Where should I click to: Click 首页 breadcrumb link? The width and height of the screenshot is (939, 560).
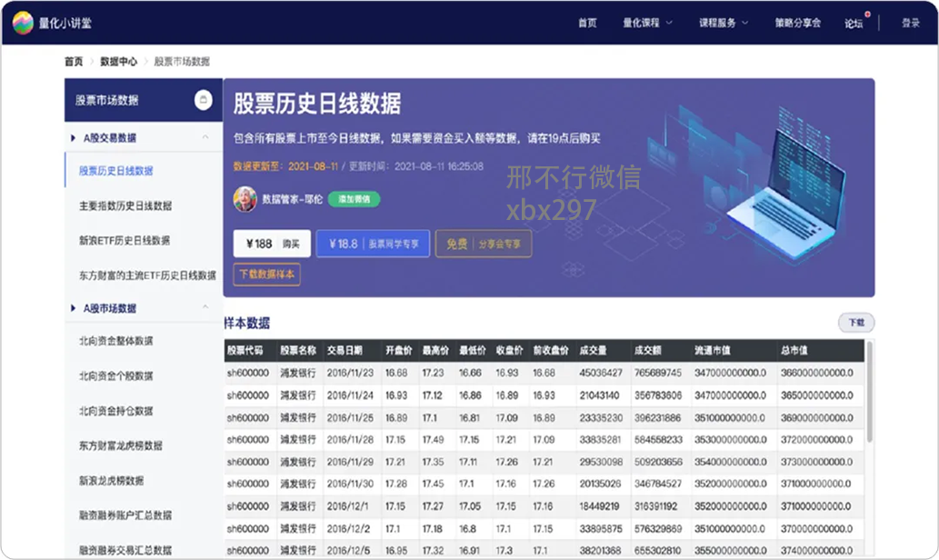(74, 61)
